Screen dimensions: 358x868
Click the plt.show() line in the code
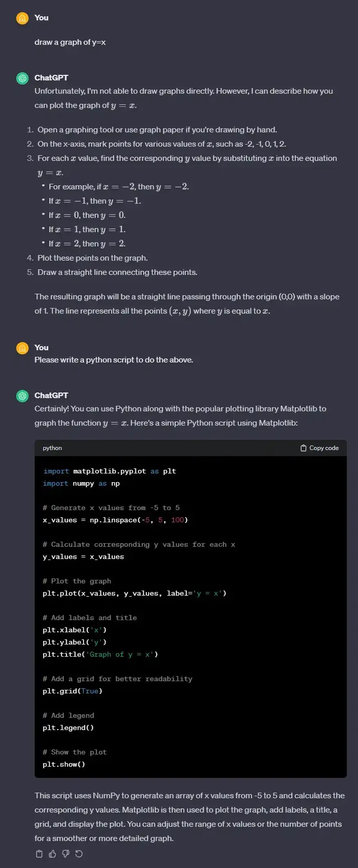coord(64,764)
